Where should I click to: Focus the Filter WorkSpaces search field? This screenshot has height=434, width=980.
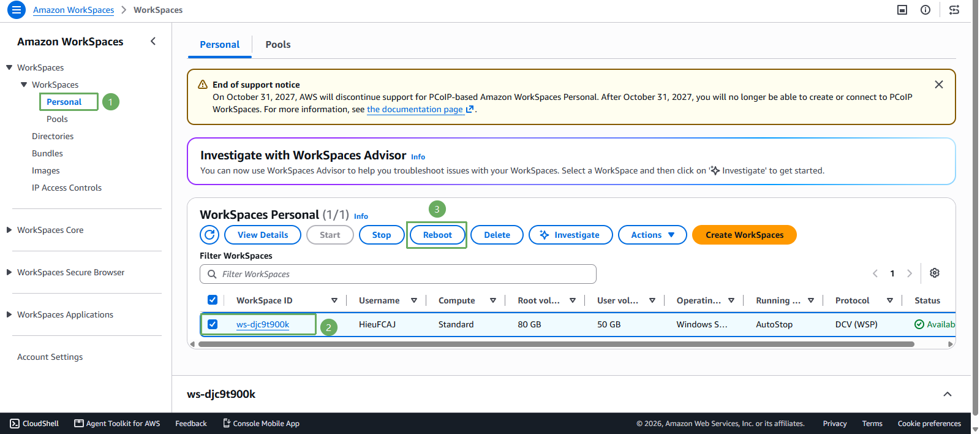(x=398, y=274)
